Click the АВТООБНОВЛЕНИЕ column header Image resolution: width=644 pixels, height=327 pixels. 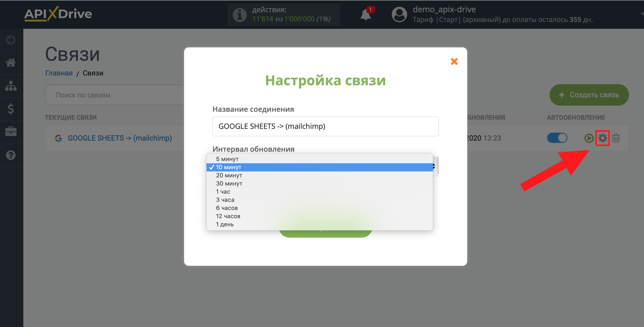click(576, 117)
